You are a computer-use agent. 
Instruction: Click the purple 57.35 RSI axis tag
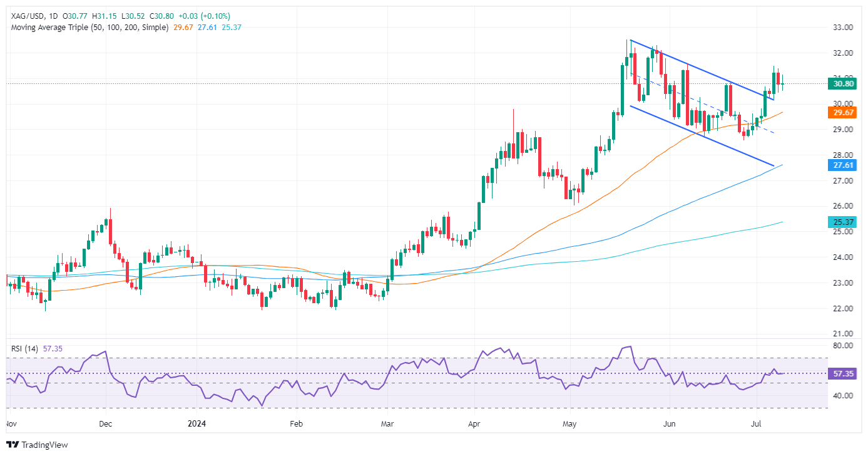click(845, 373)
